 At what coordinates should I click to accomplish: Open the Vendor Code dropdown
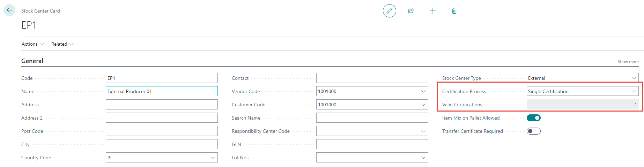pyautogui.click(x=423, y=91)
